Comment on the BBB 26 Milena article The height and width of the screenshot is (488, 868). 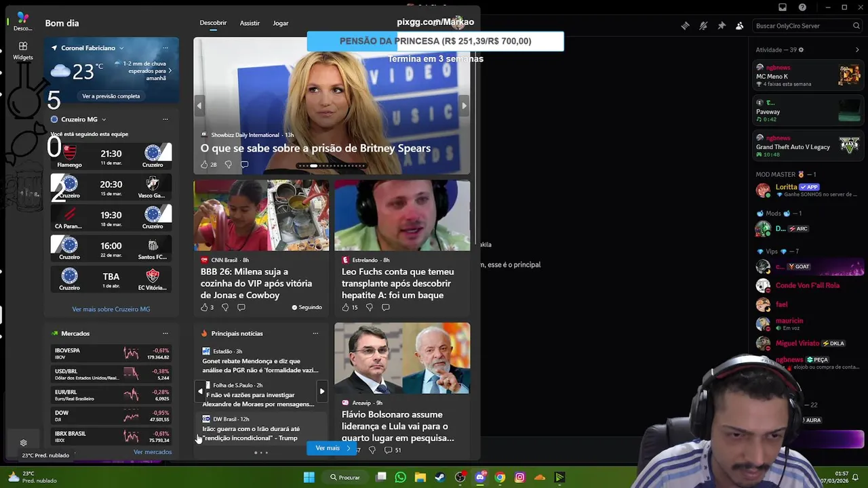241,307
